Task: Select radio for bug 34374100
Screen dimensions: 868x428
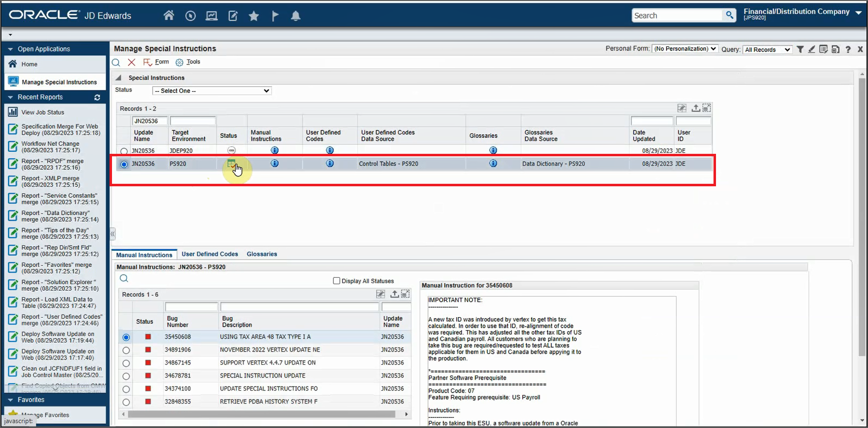Action: pos(126,389)
